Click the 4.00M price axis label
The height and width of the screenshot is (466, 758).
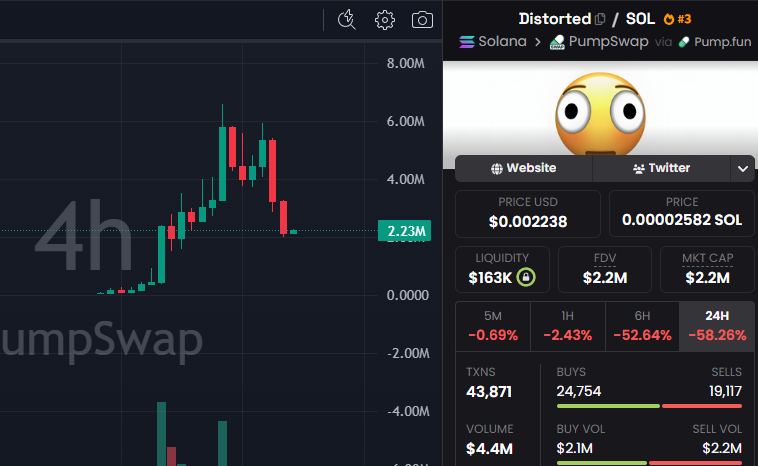[406, 179]
